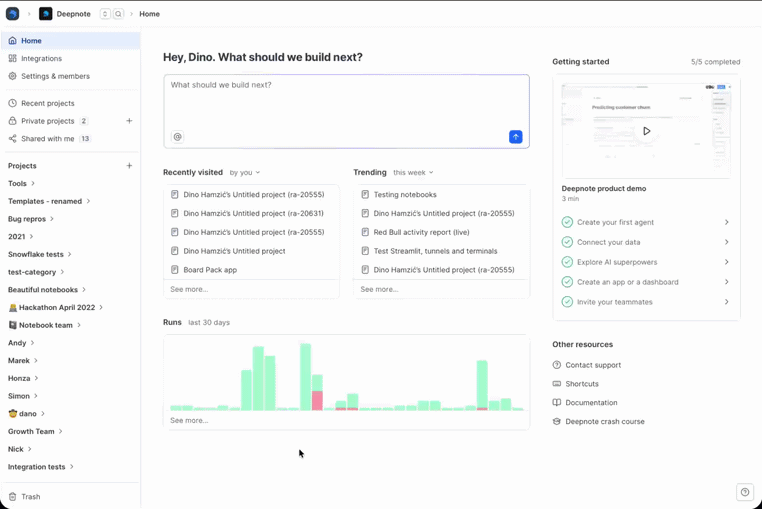Screen dimensions: 762x509
Task: Open 'Connect your data' step
Action: click(x=646, y=242)
